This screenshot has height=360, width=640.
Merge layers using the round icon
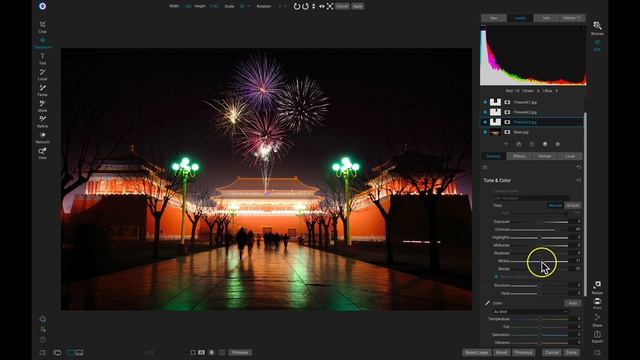pyautogui.click(x=545, y=144)
